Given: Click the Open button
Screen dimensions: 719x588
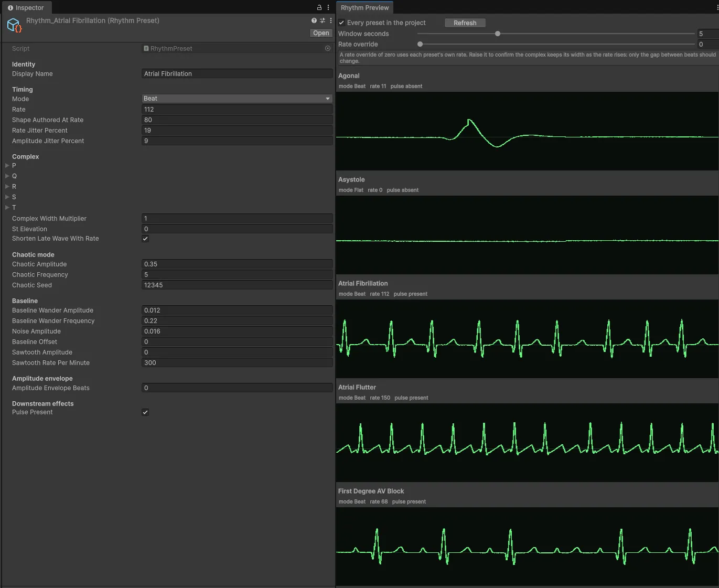Looking at the screenshot, I should [321, 33].
